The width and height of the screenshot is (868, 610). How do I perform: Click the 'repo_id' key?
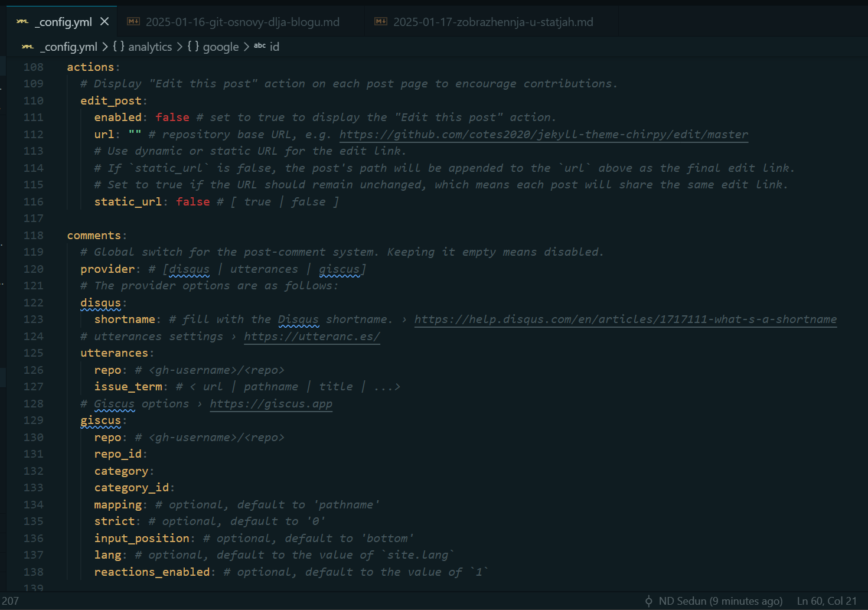[x=118, y=454]
